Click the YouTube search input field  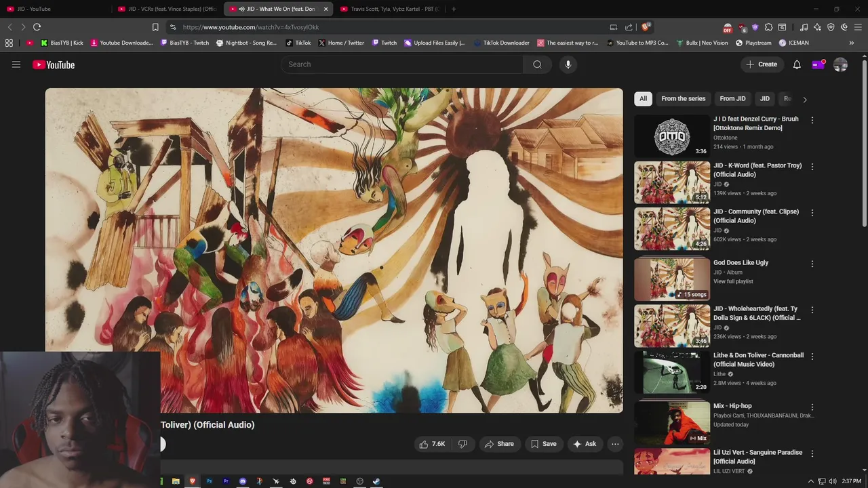click(x=401, y=64)
